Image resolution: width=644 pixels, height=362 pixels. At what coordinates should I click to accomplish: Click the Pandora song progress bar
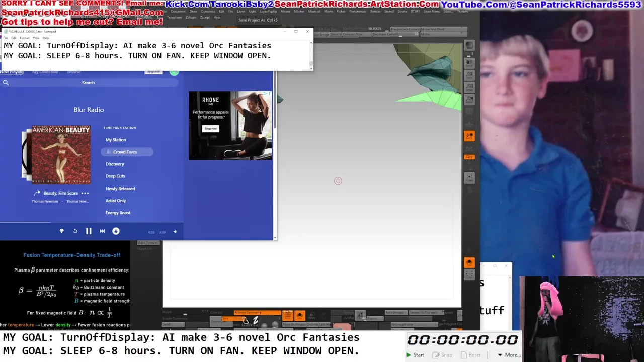pos(92,222)
